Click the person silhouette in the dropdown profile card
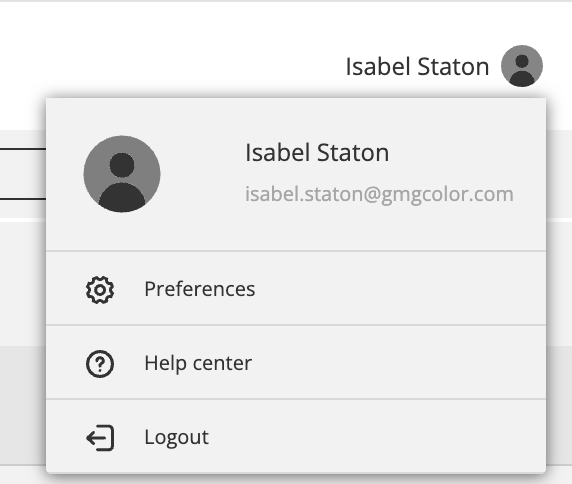The image size is (572, 484). 122,174
